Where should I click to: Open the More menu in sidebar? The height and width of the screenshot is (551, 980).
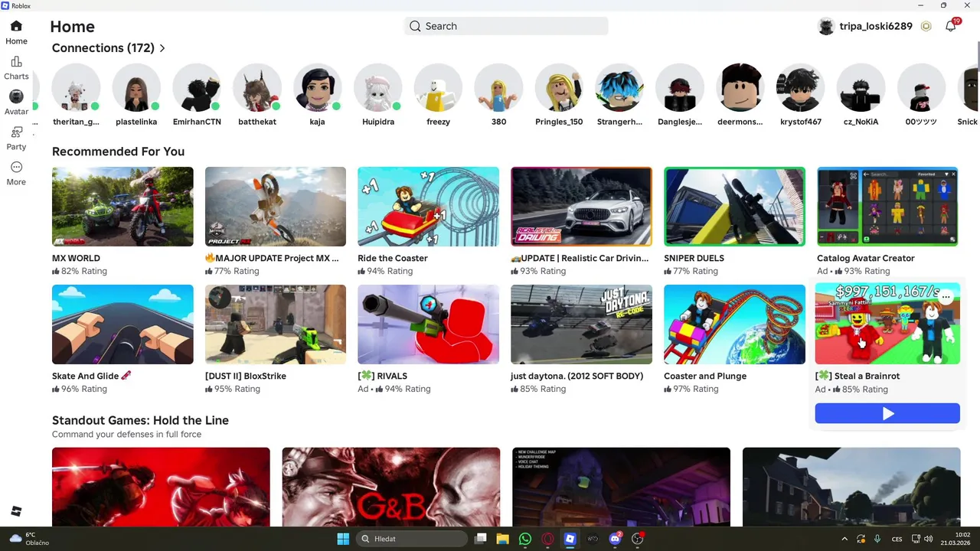pos(16,168)
